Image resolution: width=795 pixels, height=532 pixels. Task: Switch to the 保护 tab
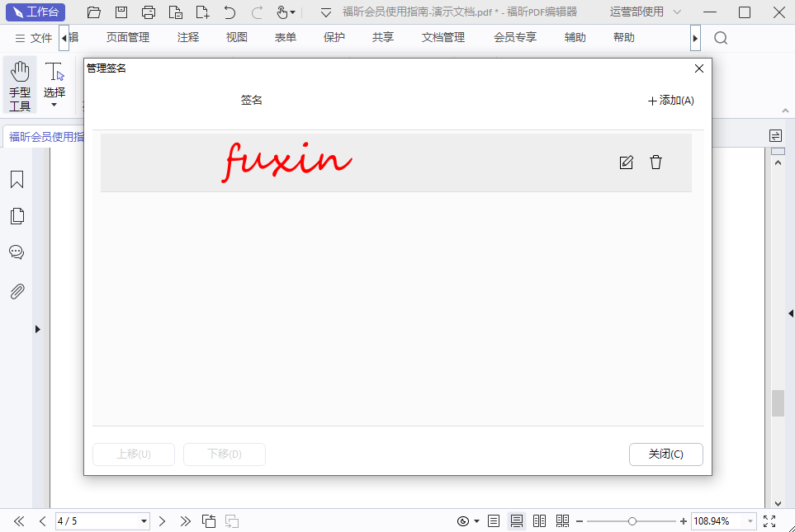[334, 37]
